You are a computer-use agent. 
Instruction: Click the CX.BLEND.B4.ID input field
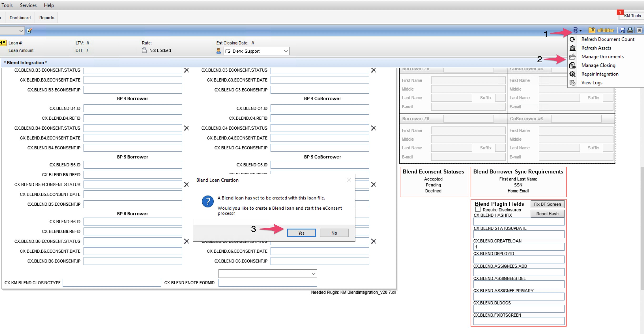(133, 108)
